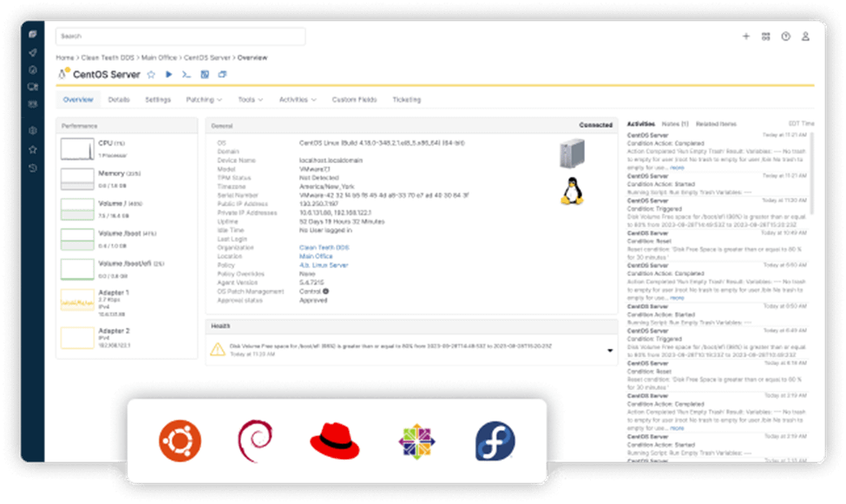Click the plus add icon in the top bar

pyautogui.click(x=746, y=36)
